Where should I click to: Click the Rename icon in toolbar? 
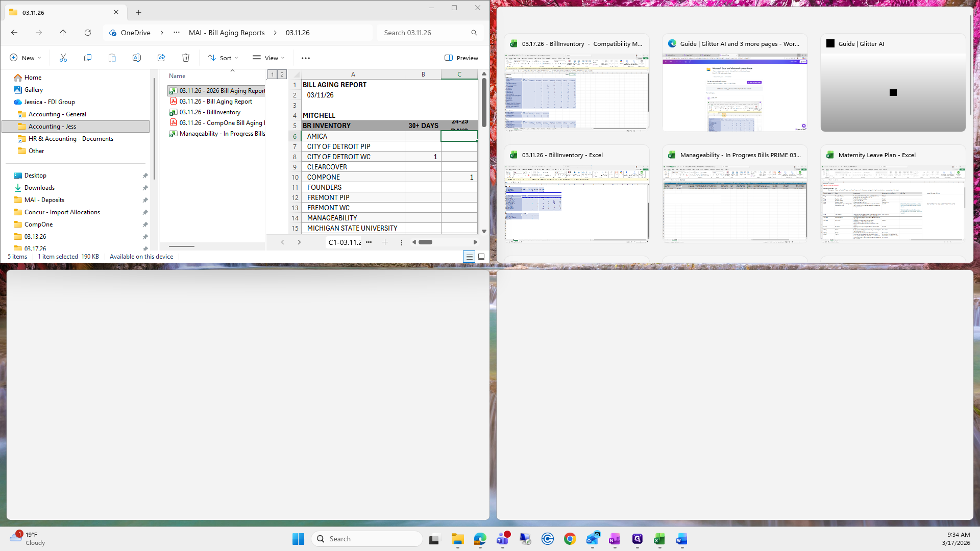point(136,58)
